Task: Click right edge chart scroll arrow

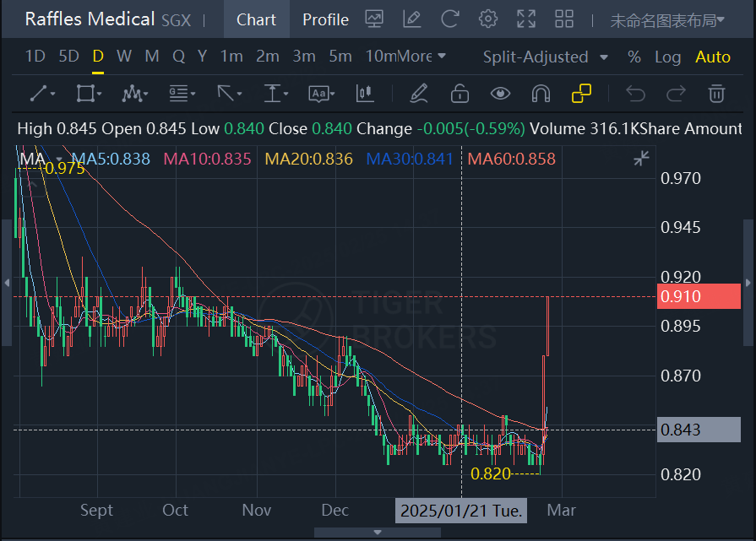Action: click(748, 283)
